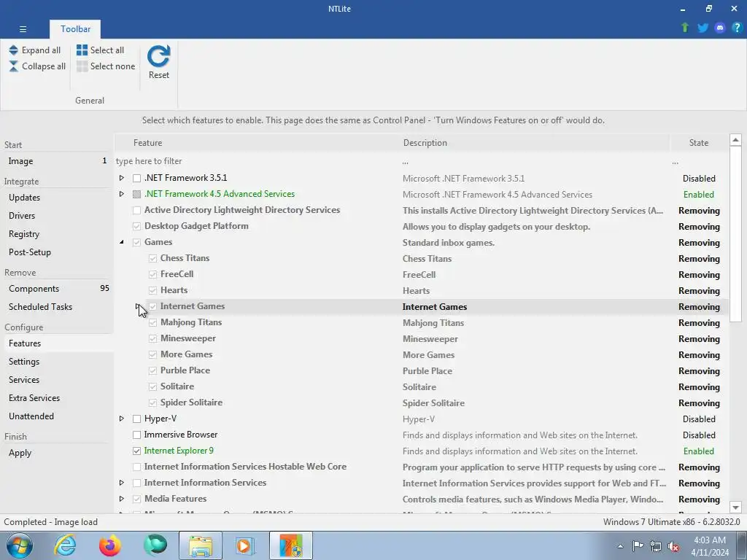
Task: Click the Action Center flag icon
Action: click(x=638, y=546)
